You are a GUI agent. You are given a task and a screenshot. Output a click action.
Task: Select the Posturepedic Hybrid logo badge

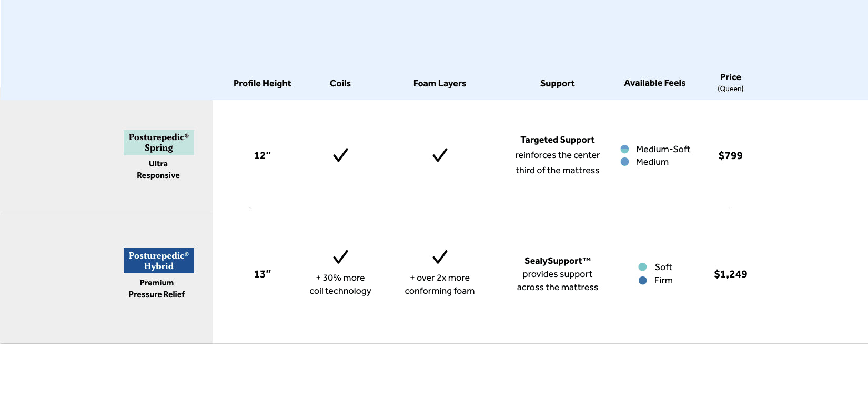coord(159,261)
